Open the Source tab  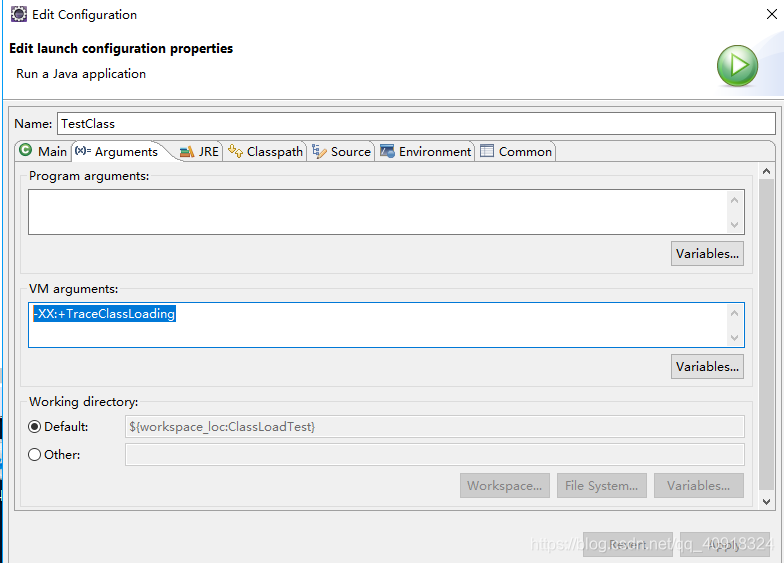tap(342, 152)
